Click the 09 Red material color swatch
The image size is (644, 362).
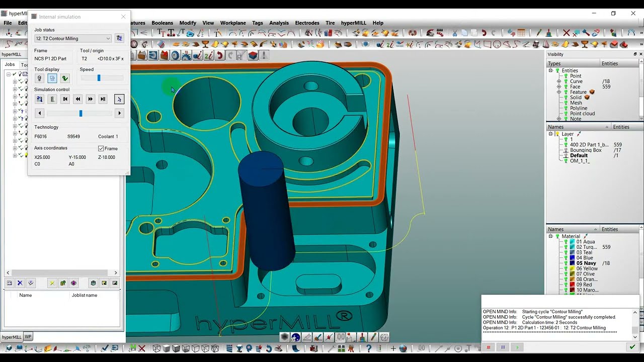(x=573, y=285)
